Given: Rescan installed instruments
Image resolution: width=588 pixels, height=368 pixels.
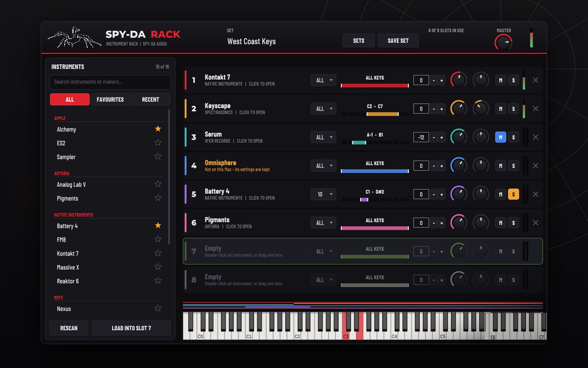Looking at the screenshot, I should (x=69, y=328).
